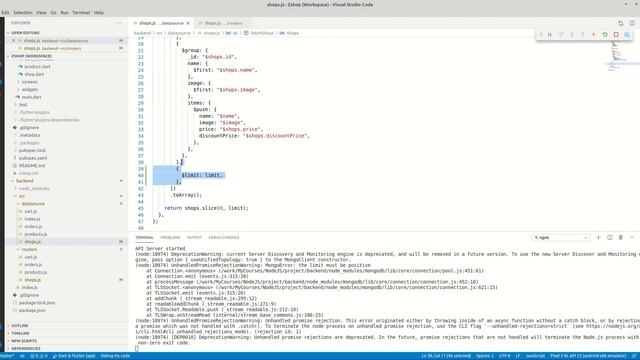Collapse the Open Editors section
Viewport: 640px width, 360px height.
[x=25, y=33]
